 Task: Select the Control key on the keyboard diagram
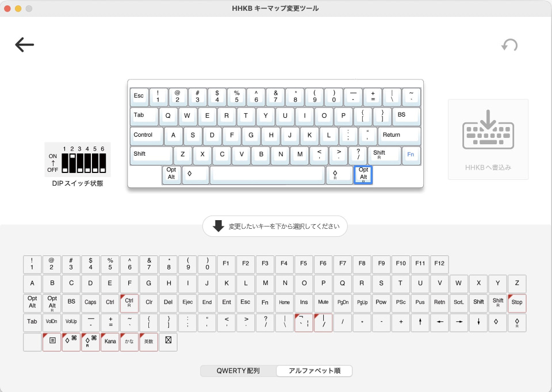coord(147,136)
